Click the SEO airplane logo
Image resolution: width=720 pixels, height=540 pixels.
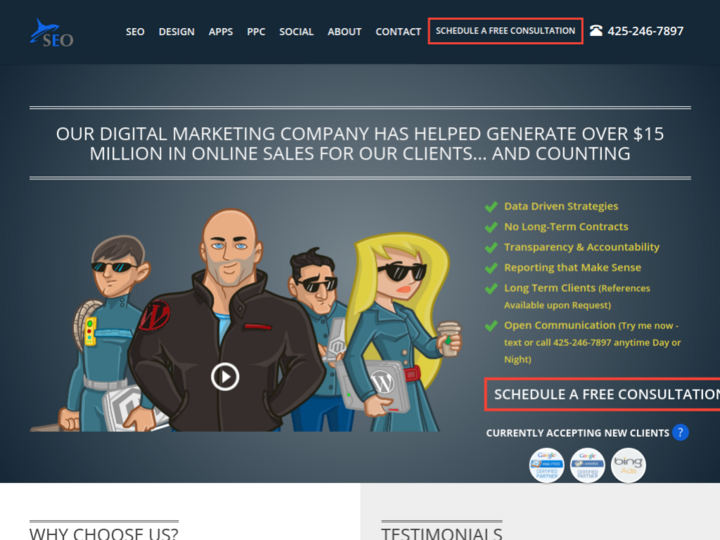(51, 33)
